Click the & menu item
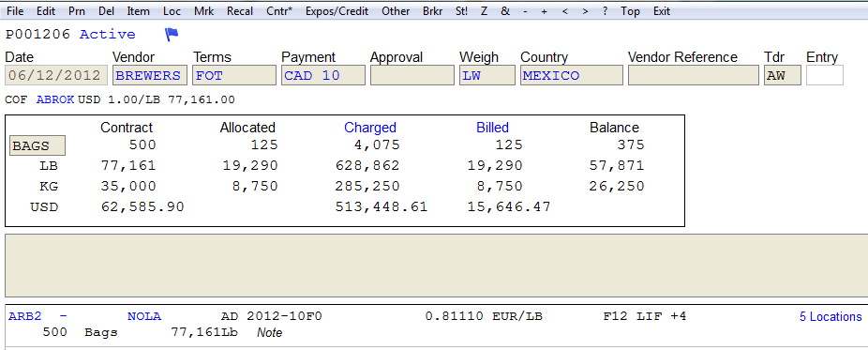868x350 pixels. point(505,11)
